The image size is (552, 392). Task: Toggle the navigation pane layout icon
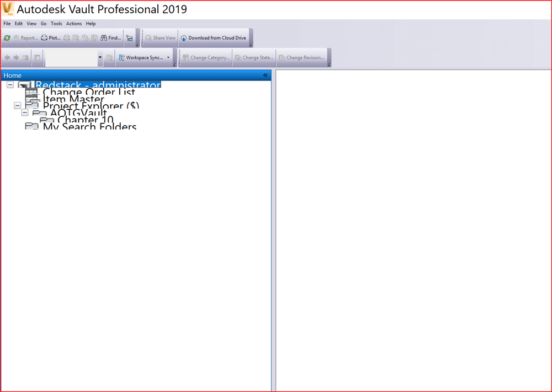pyautogui.click(x=38, y=57)
